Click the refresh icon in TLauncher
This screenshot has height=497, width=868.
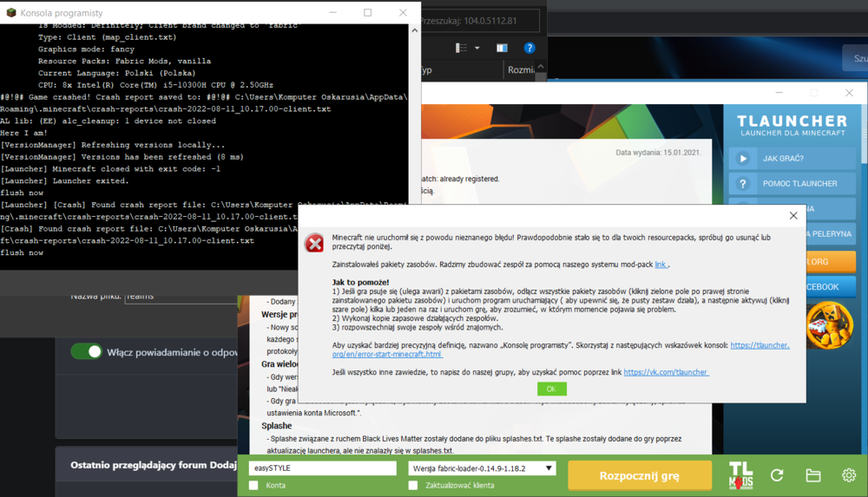tap(777, 475)
